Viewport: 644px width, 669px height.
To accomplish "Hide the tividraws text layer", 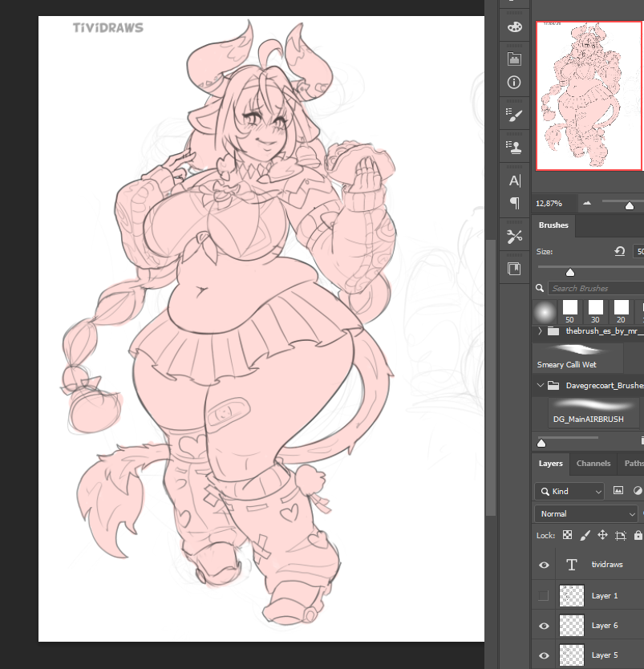I will [544, 564].
